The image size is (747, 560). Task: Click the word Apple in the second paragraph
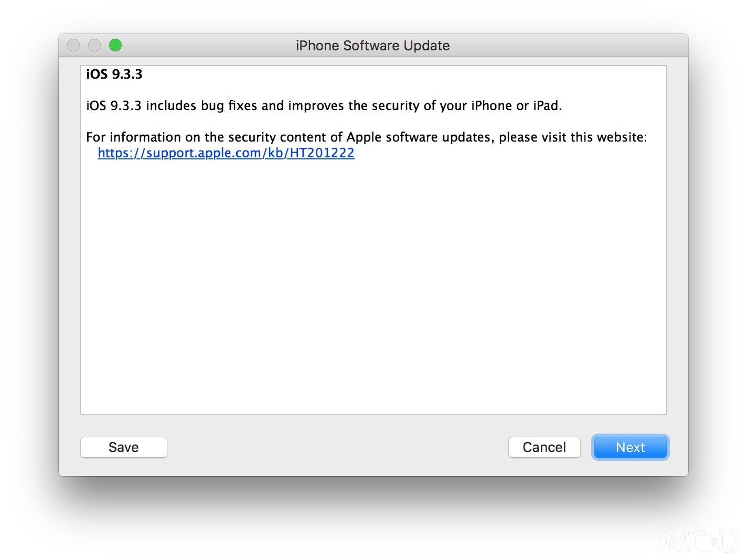364,137
